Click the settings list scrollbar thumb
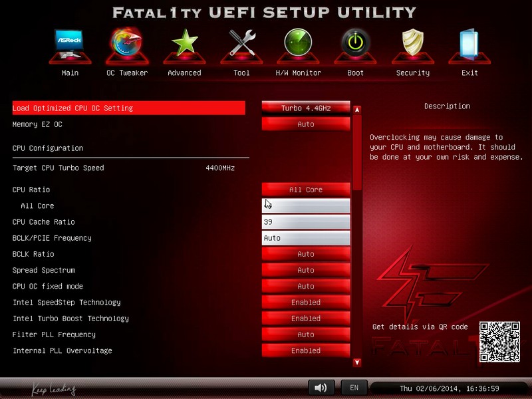The width and height of the screenshot is (532, 399). (x=357, y=153)
